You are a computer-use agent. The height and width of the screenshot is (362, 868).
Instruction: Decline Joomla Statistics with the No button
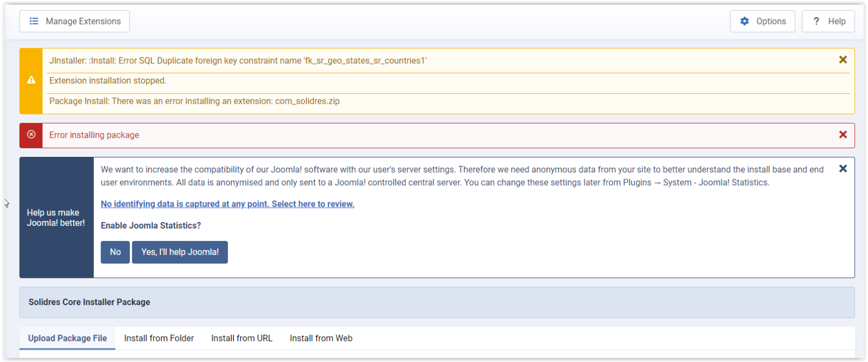[115, 252]
